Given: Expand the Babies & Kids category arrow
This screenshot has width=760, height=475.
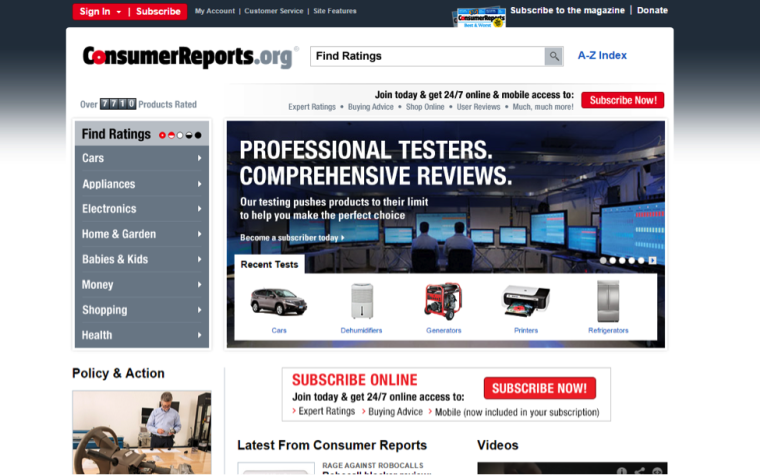Looking at the screenshot, I should (x=199, y=259).
